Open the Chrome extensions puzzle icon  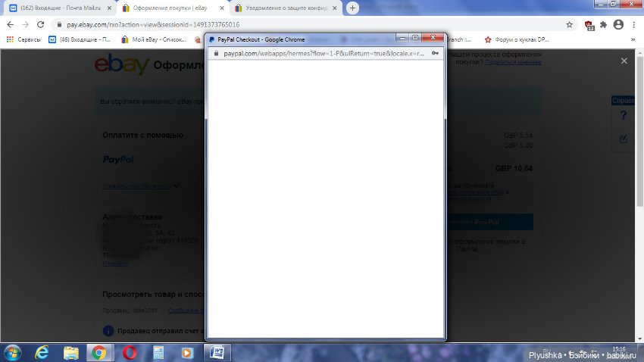pyautogui.click(x=603, y=25)
